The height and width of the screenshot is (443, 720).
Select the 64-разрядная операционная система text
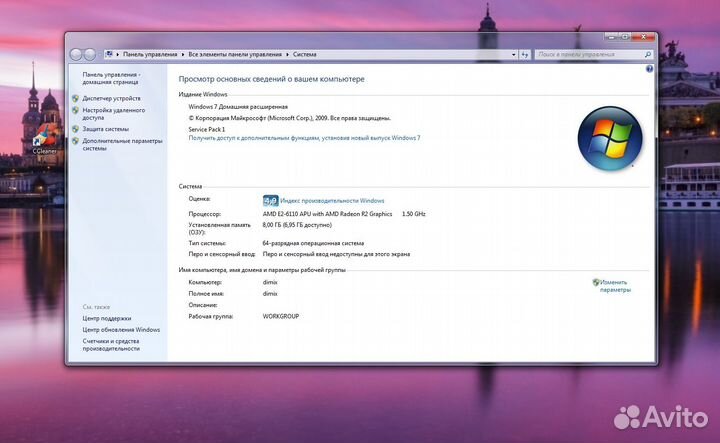313,243
